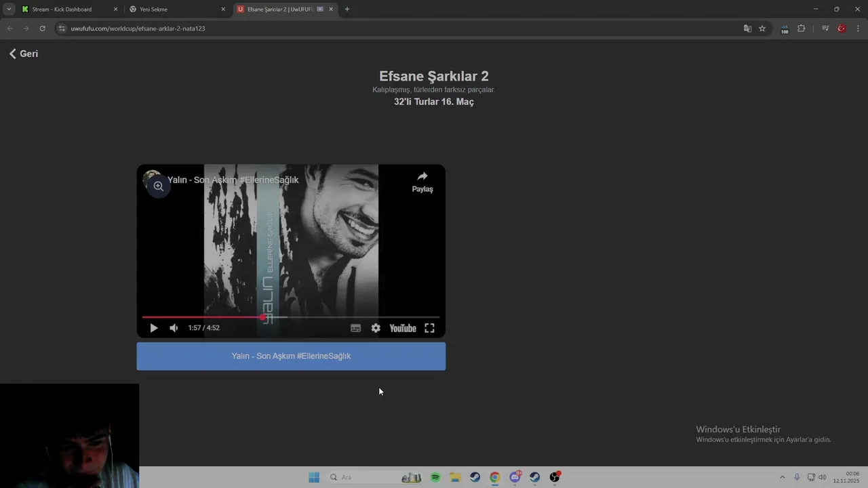The height and width of the screenshot is (488, 868).
Task: Enter fullscreen in the video player
Action: (429, 328)
